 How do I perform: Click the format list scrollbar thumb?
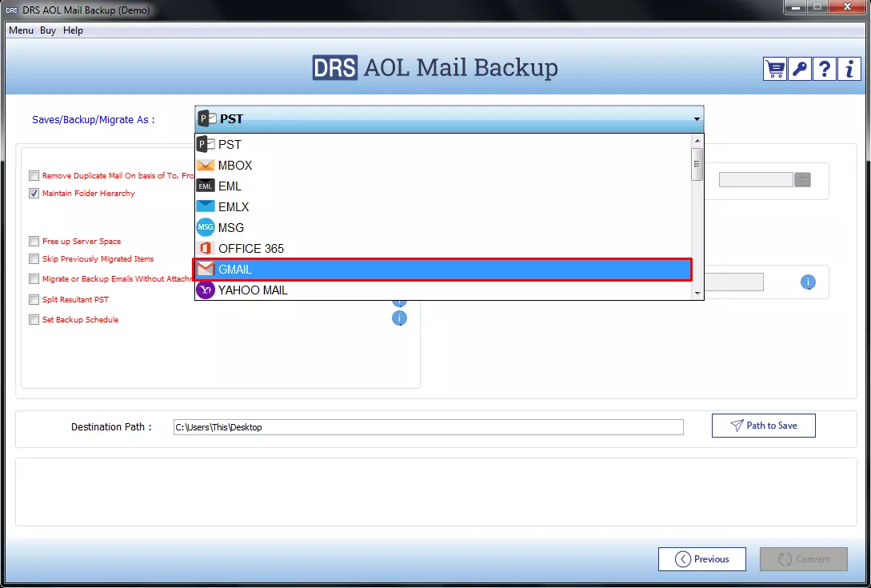click(x=697, y=164)
